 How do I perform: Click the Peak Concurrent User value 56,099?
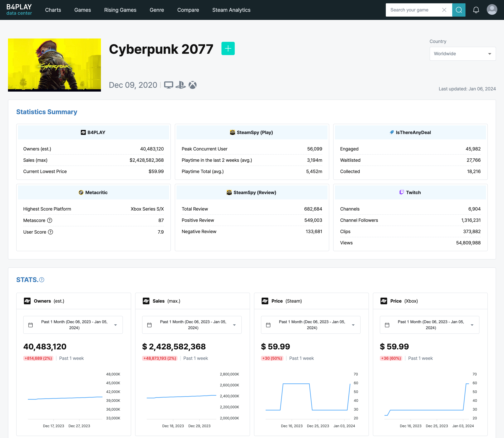pos(314,149)
